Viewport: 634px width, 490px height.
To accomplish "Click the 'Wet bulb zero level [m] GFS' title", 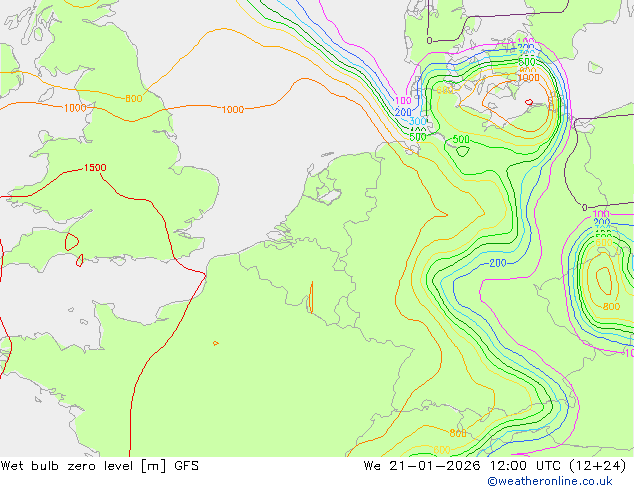I will (x=99, y=466).
